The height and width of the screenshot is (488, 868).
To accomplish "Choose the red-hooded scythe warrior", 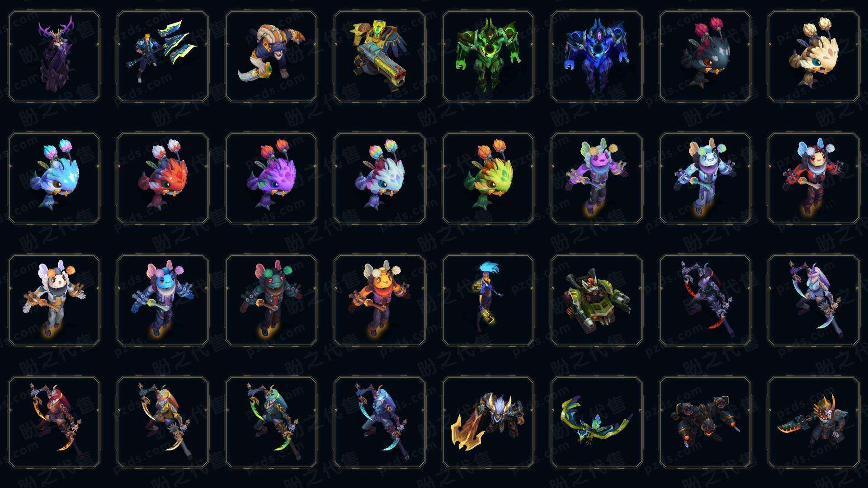I will tap(54, 422).
